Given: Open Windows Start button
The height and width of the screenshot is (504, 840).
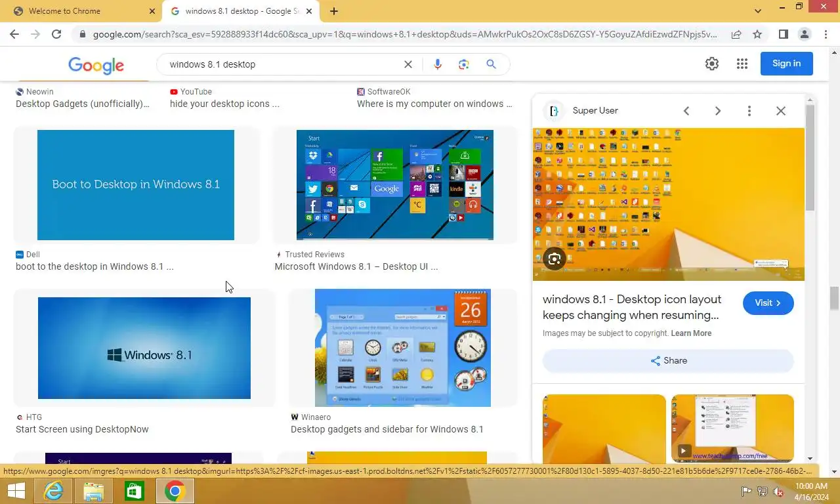Looking at the screenshot, I should [16, 491].
